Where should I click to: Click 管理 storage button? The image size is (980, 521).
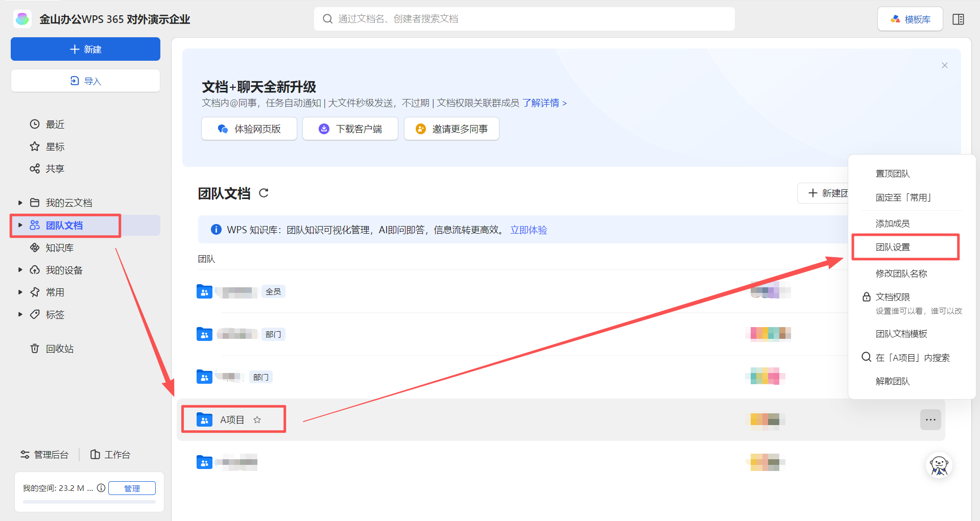[x=132, y=488]
